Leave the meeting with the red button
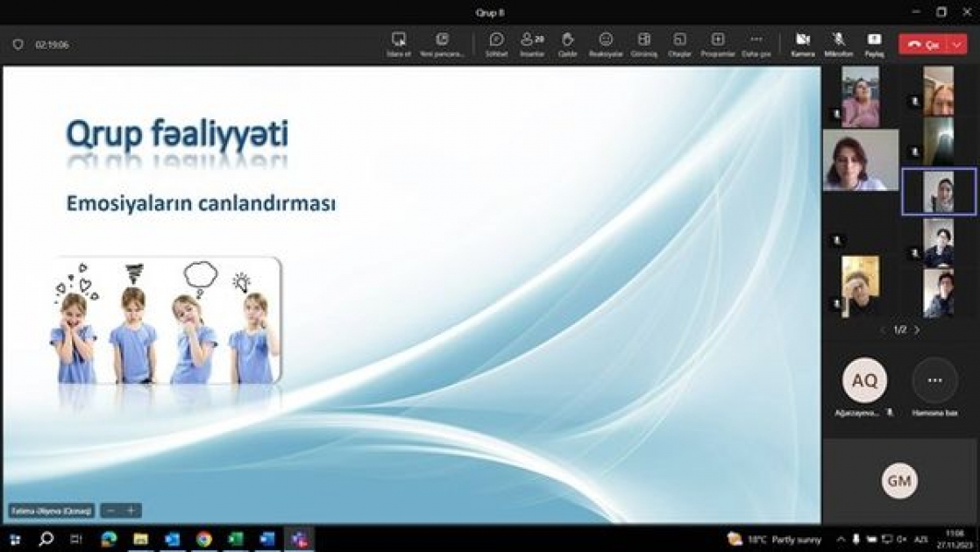 [x=924, y=45]
